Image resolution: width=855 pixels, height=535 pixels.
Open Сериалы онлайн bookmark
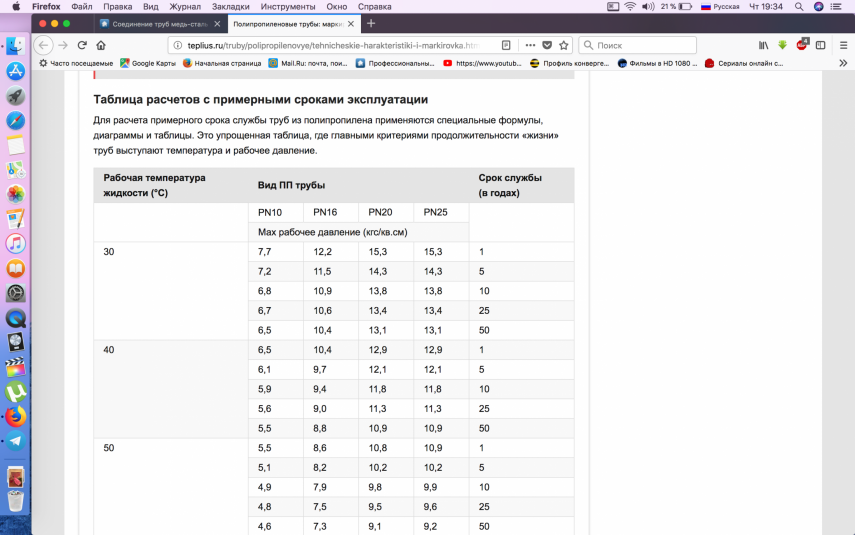tap(744, 63)
